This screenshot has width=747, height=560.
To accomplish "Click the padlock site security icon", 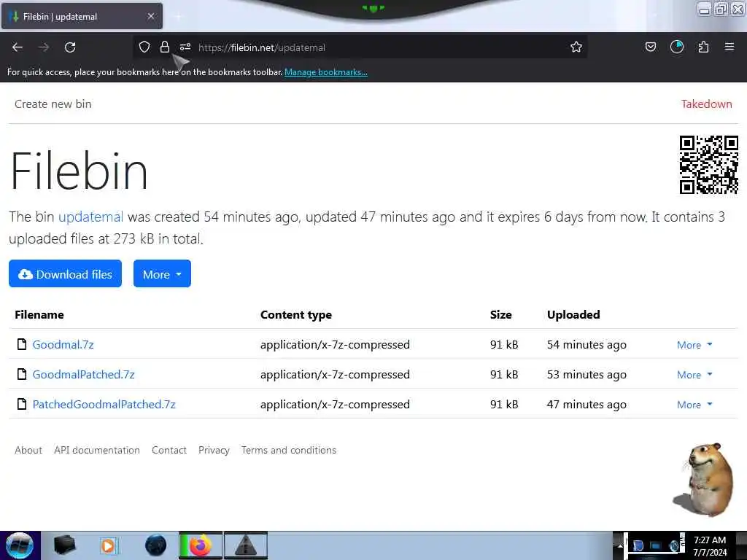I will coord(165,47).
